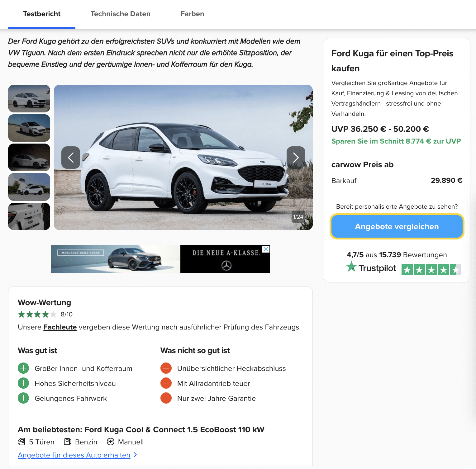Viewport: 476px width, 469px height.
Task: Click chevron next to Angebote für dieses Auto
Action: click(135, 455)
